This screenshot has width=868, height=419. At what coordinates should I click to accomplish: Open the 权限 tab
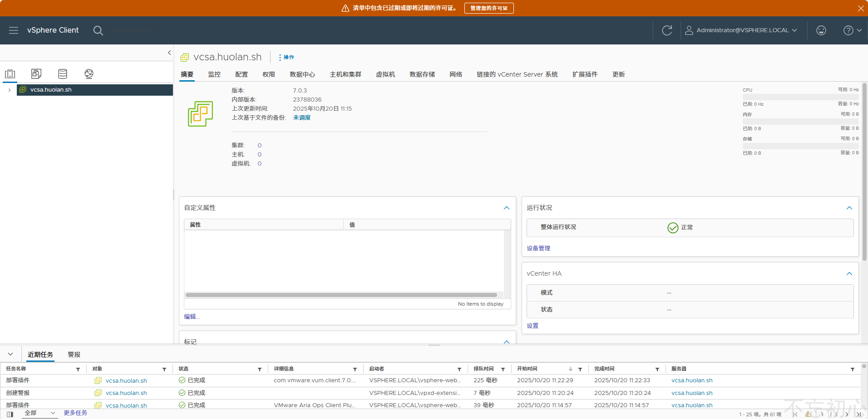pos(269,74)
